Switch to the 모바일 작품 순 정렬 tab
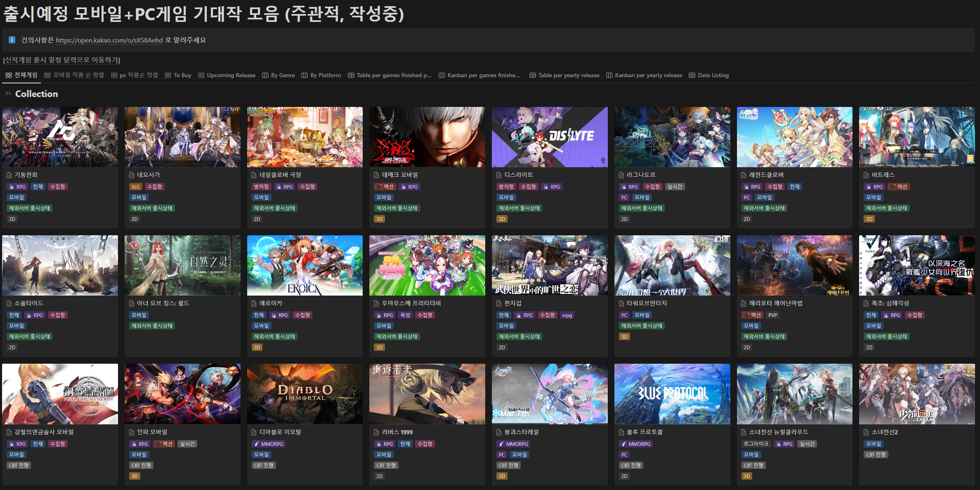 click(x=74, y=75)
